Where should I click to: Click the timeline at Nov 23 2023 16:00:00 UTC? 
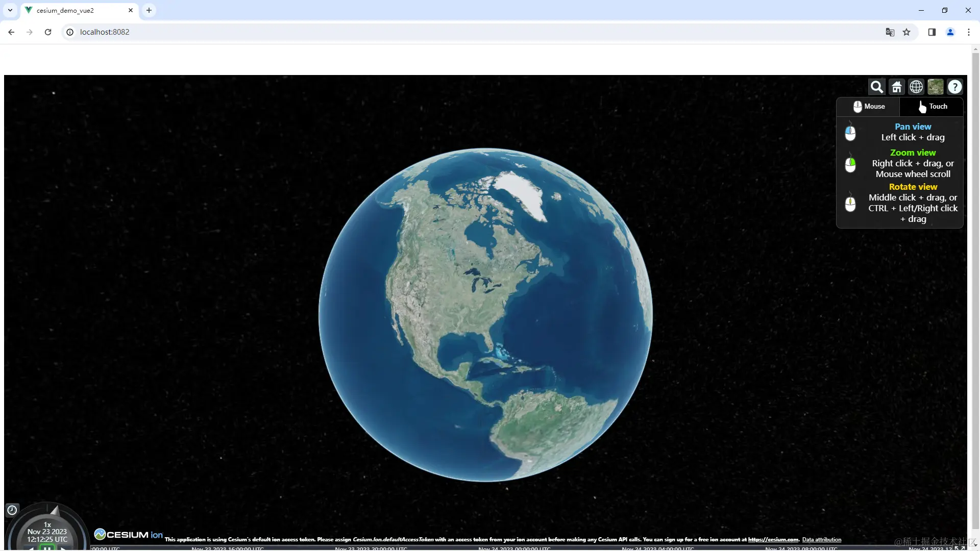point(228,548)
